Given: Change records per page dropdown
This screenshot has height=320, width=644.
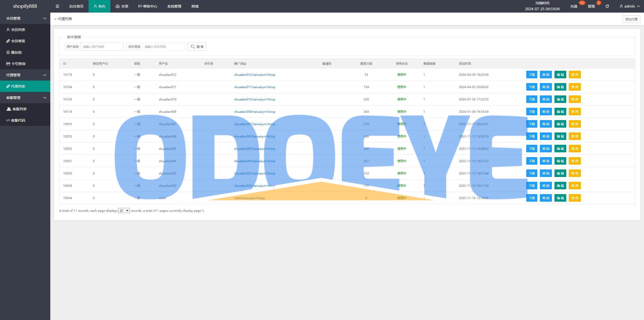Looking at the screenshot, I should click(x=124, y=210).
